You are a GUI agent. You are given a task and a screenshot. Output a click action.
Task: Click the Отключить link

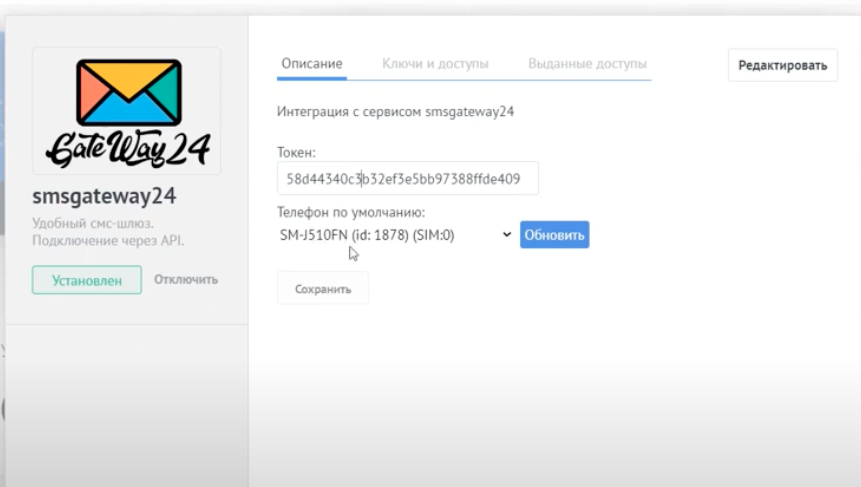click(x=186, y=279)
